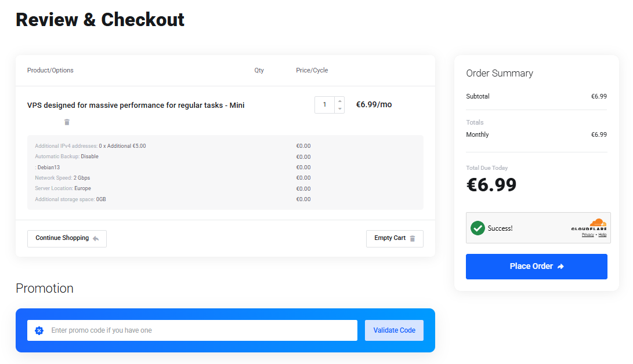Image resolution: width=633 pixels, height=364 pixels.
Task: Click the Totals label in the summary
Action: pos(475,122)
